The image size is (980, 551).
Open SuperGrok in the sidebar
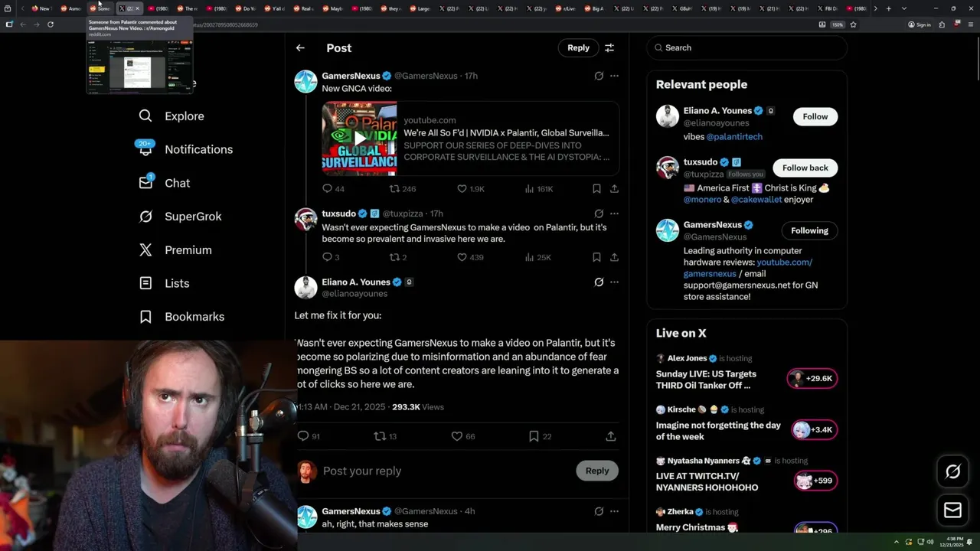(x=180, y=217)
